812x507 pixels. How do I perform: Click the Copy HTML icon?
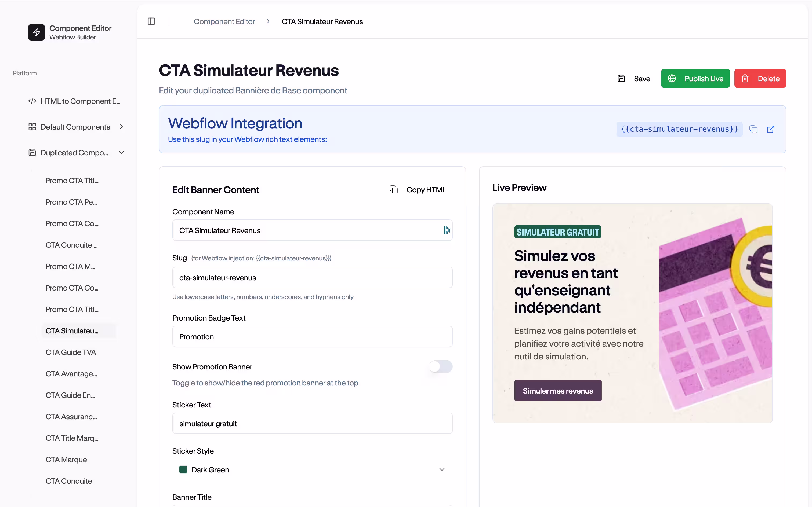coord(393,189)
